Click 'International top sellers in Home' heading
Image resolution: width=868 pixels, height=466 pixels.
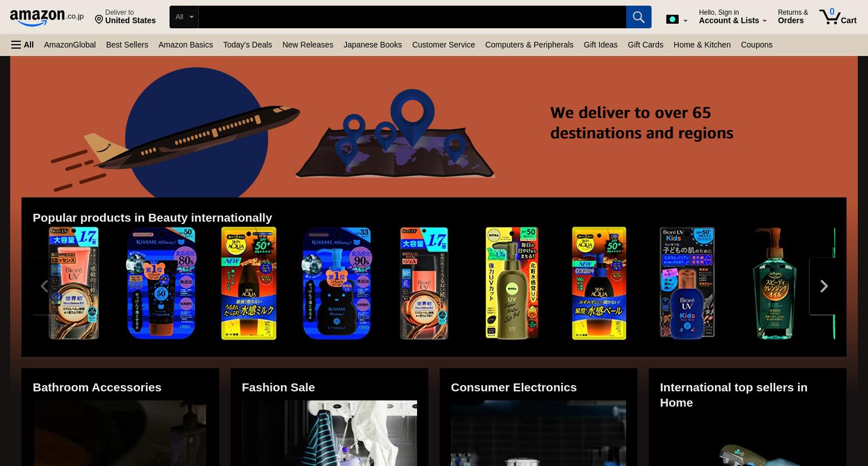[734, 395]
